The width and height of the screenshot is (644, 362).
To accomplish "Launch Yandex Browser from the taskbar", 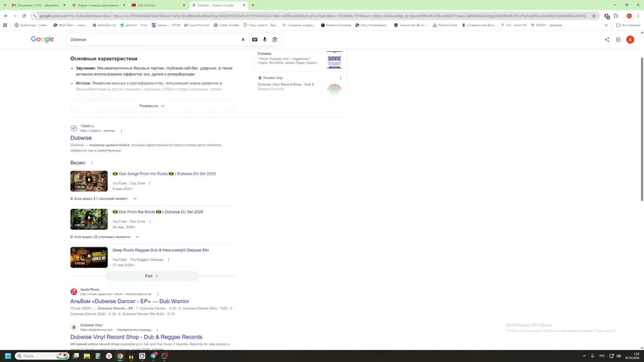I will coord(109,356).
